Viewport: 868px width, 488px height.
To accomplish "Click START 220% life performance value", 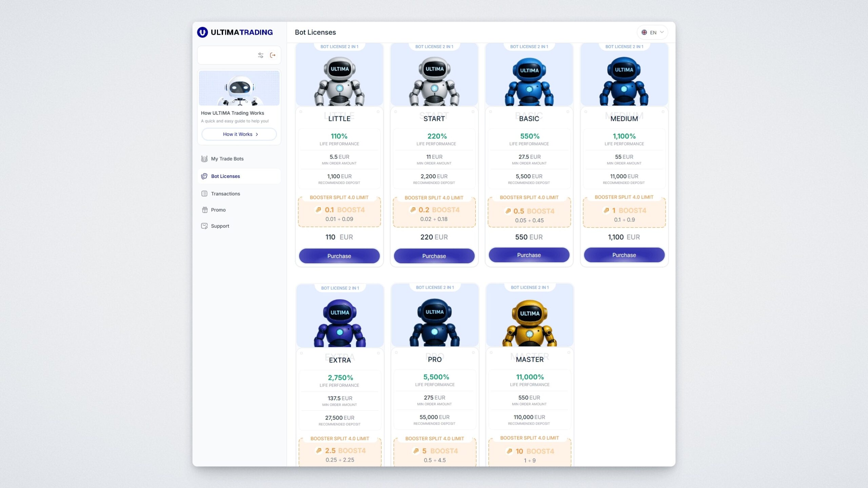I will tap(437, 136).
